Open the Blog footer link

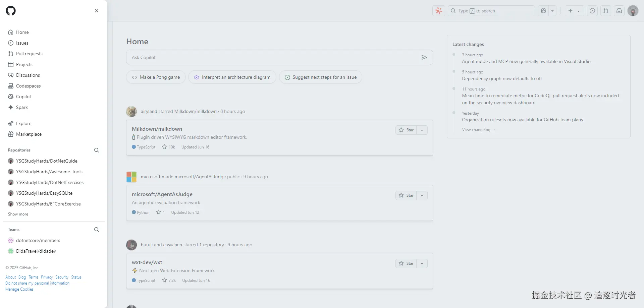(22, 277)
